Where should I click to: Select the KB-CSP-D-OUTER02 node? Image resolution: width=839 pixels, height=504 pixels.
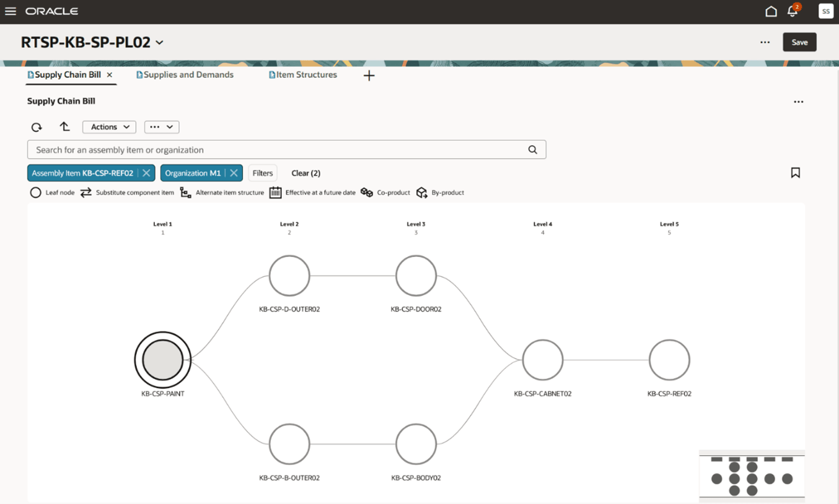pyautogui.click(x=289, y=276)
